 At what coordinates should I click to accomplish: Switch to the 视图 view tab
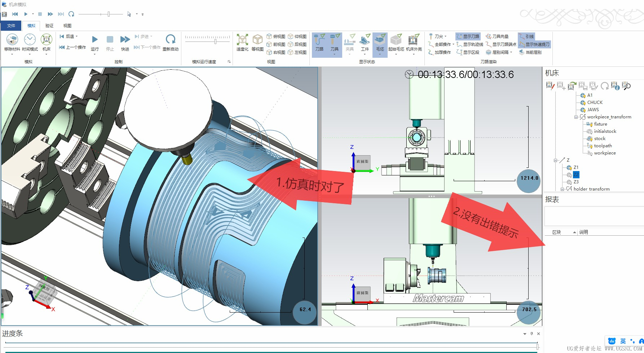67,26
